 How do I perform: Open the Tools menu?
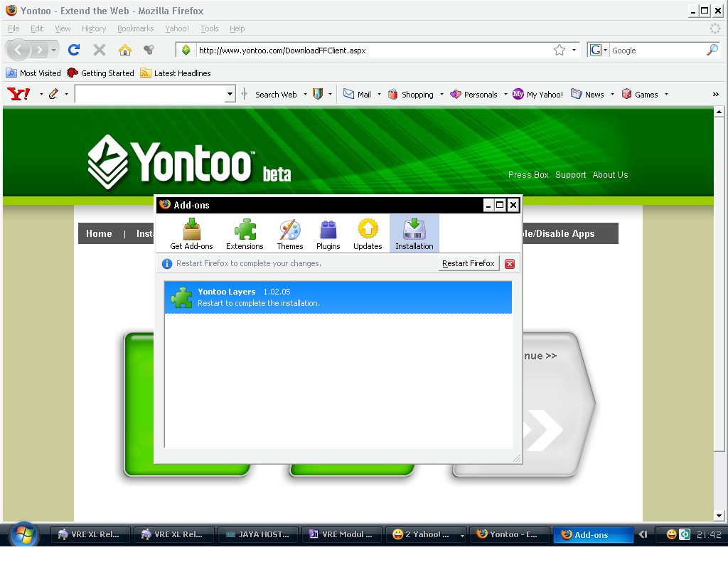[x=210, y=28]
